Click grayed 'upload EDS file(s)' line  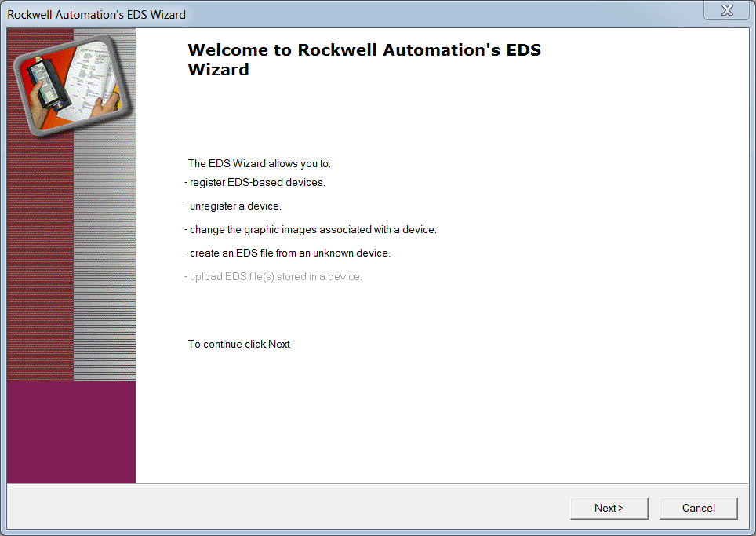coord(274,277)
